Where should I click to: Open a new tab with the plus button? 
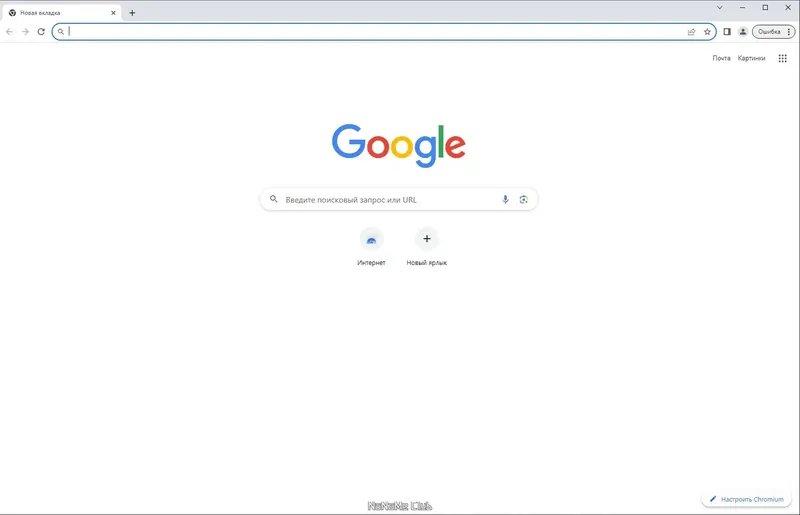132,13
